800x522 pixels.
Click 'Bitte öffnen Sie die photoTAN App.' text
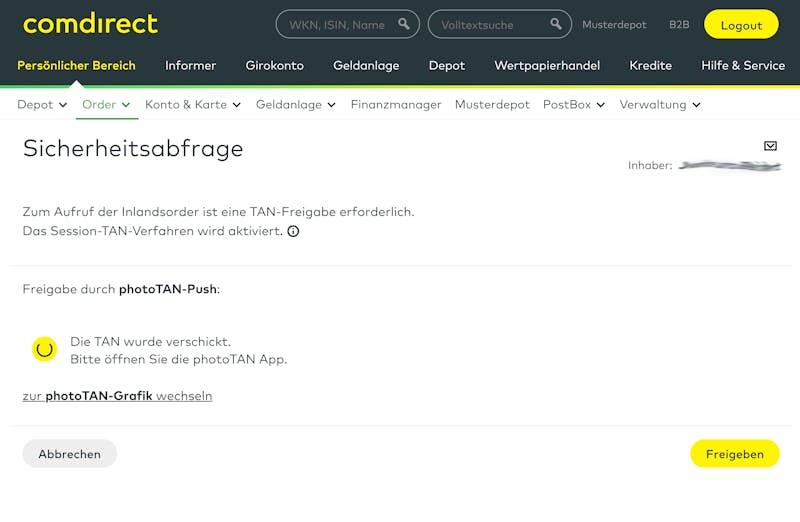click(x=179, y=359)
